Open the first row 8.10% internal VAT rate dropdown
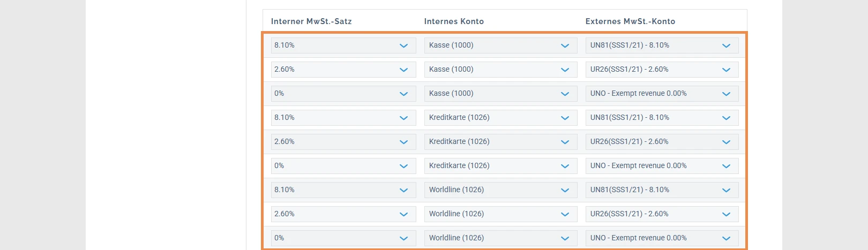The image size is (868, 250). [343, 46]
